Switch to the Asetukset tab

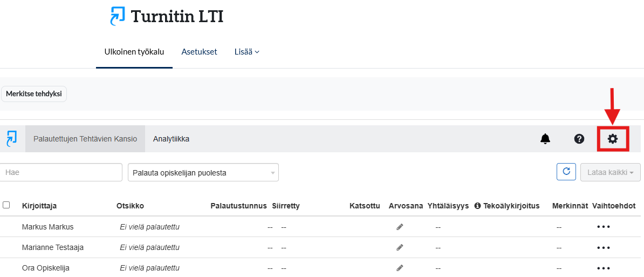pyautogui.click(x=199, y=52)
